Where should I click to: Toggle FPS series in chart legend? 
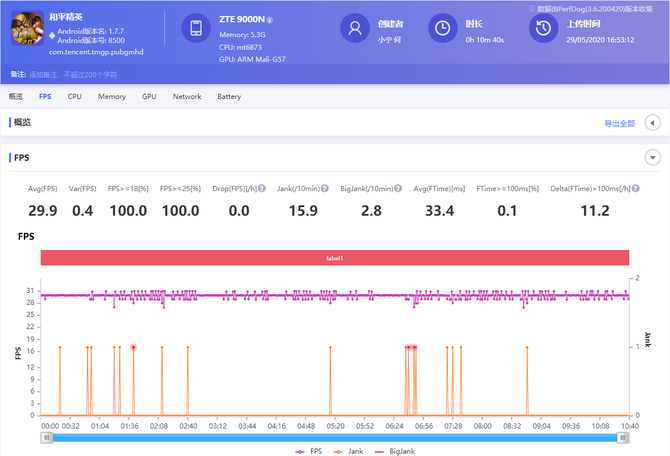click(x=307, y=451)
